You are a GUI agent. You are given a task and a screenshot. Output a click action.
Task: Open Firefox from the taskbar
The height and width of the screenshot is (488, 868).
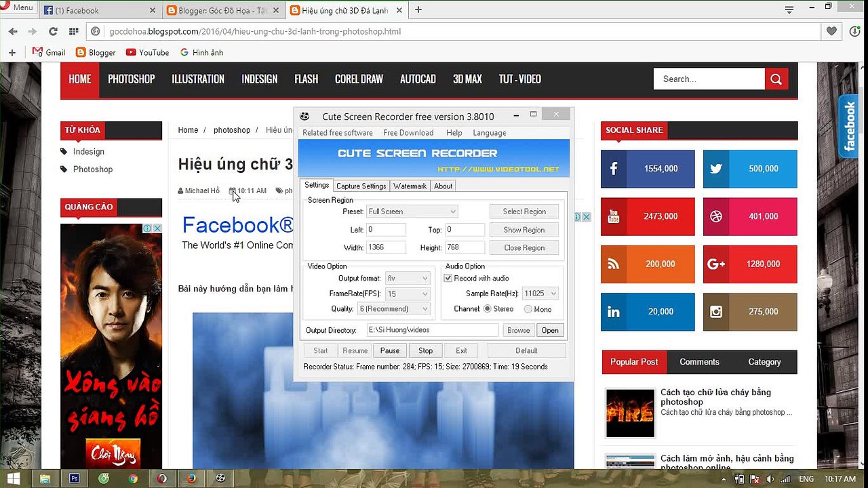pyautogui.click(x=191, y=479)
